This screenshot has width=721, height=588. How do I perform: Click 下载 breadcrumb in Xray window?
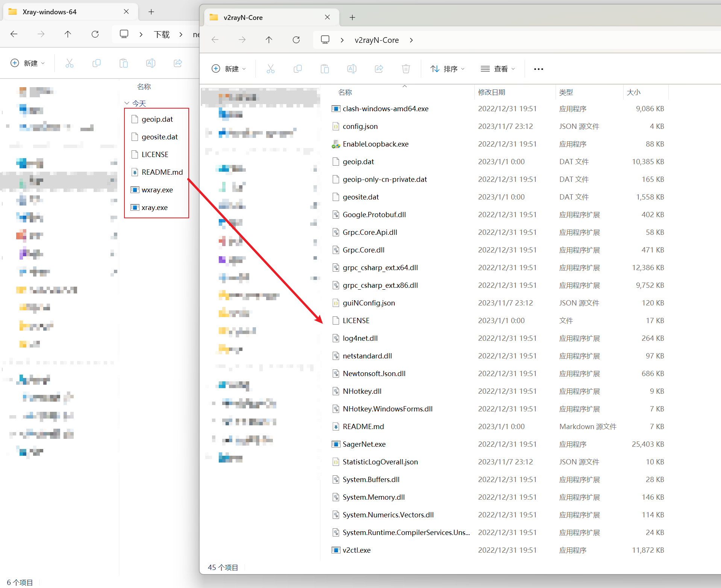[162, 35]
